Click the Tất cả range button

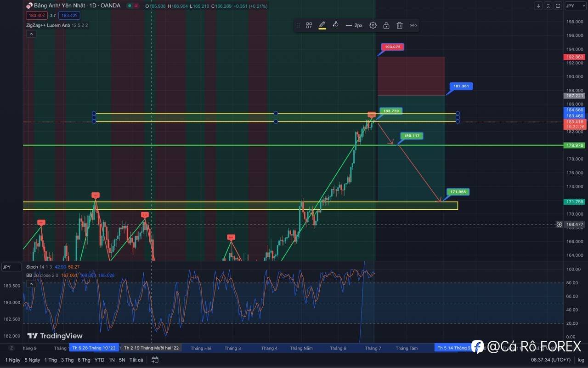pyautogui.click(x=136, y=360)
